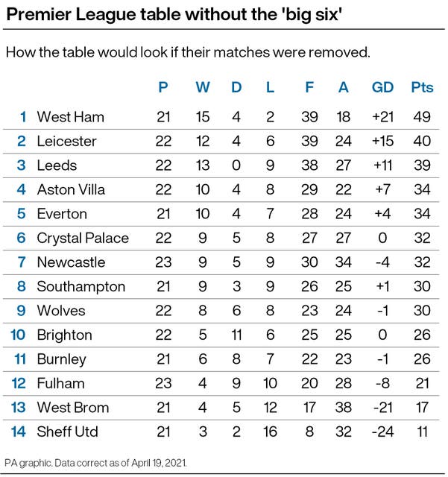
Task: Click the Newcastle team name
Action: point(72,262)
